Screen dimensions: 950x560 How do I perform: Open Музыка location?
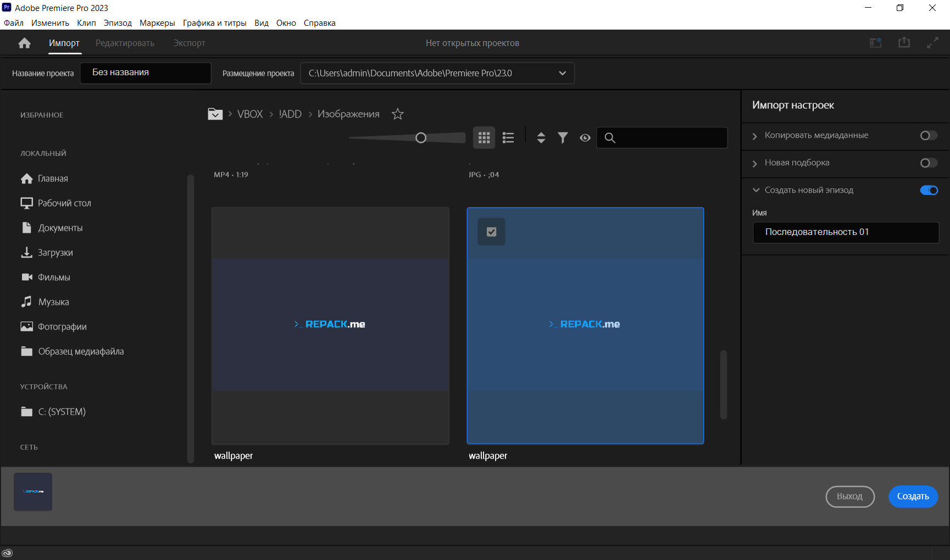(45, 302)
